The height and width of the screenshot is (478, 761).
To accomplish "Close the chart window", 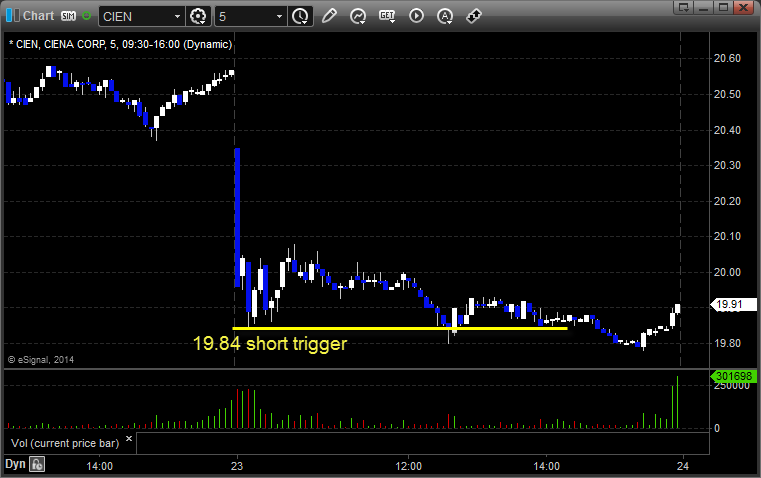I will click(x=744, y=7).
